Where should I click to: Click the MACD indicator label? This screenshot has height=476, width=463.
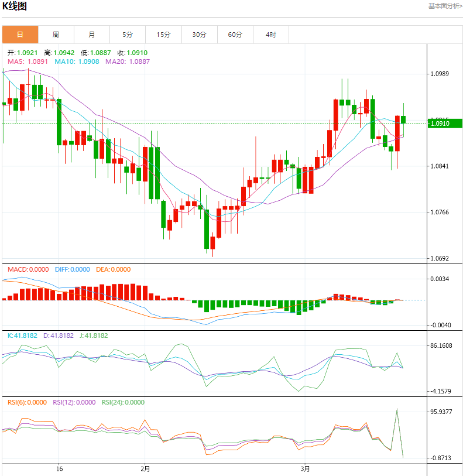point(28,270)
